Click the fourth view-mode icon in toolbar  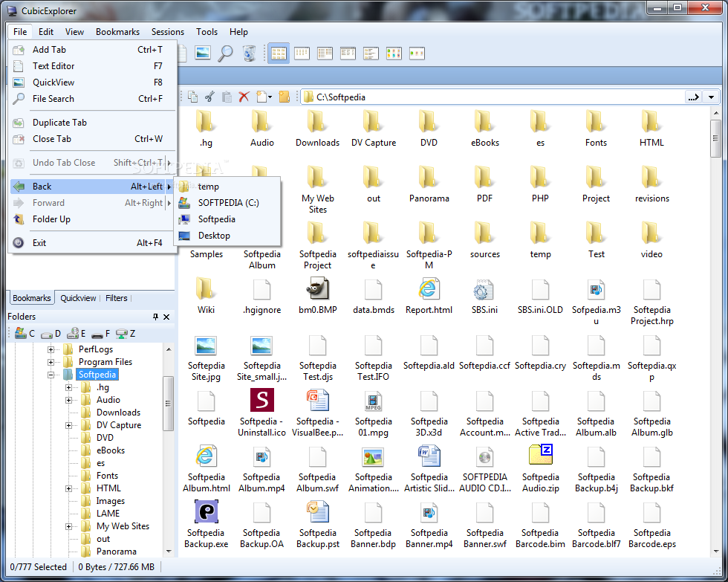coord(348,54)
